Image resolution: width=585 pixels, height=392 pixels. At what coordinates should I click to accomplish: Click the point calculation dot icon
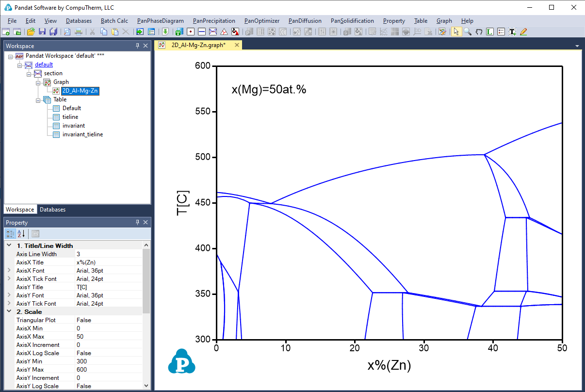190,32
